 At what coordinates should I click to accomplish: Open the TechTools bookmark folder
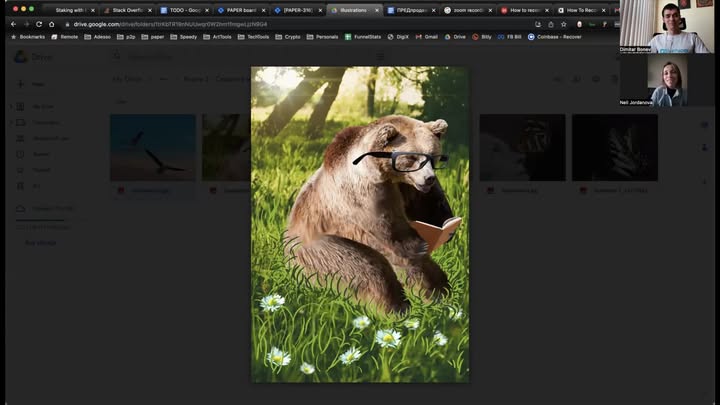[253, 37]
